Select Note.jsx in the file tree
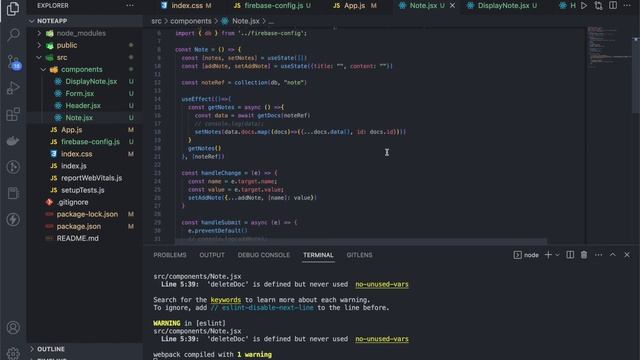Screen dimensions: 640x360 pos(85,118)
